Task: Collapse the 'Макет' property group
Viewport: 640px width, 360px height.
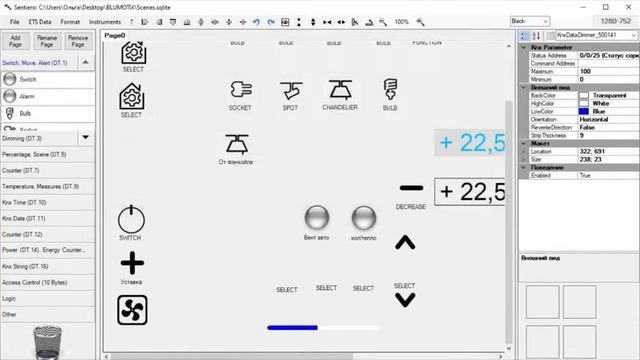Action: tap(524, 144)
